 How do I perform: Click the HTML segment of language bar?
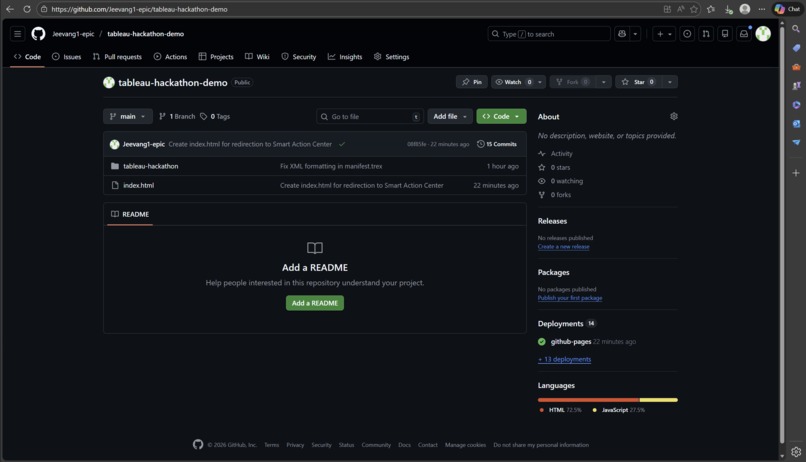coord(588,399)
